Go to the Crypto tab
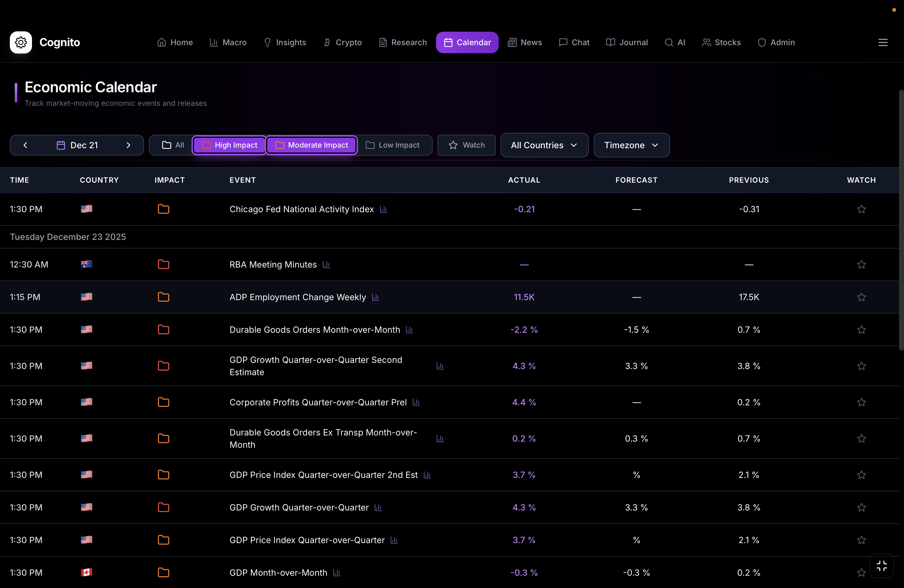 tap(342, 42)
